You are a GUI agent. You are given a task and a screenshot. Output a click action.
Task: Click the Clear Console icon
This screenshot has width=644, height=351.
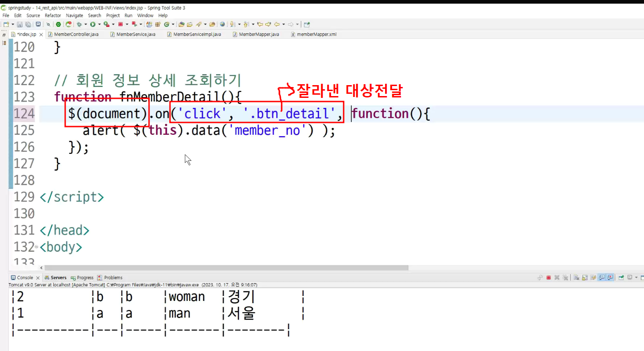click(x=577, y=277)
